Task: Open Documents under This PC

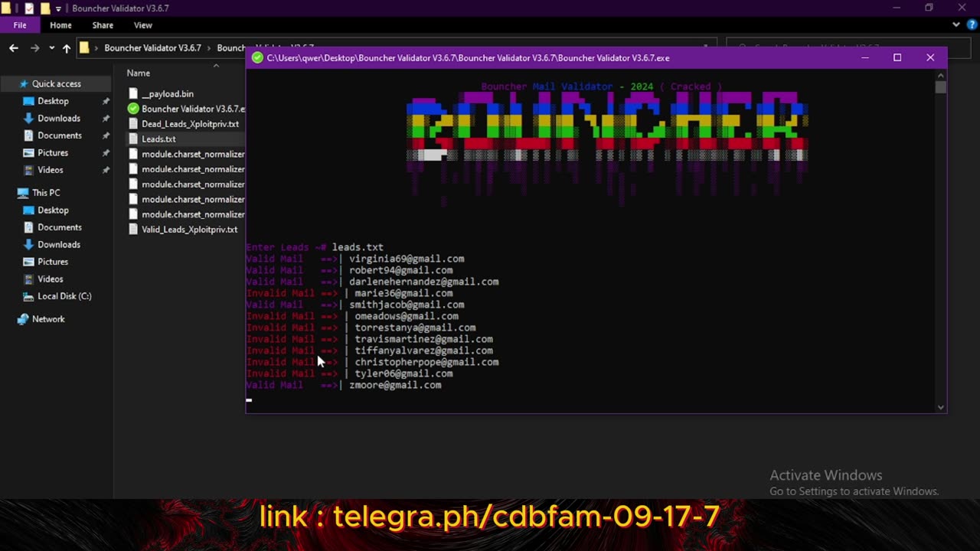Action: click(x=59, y=227)
